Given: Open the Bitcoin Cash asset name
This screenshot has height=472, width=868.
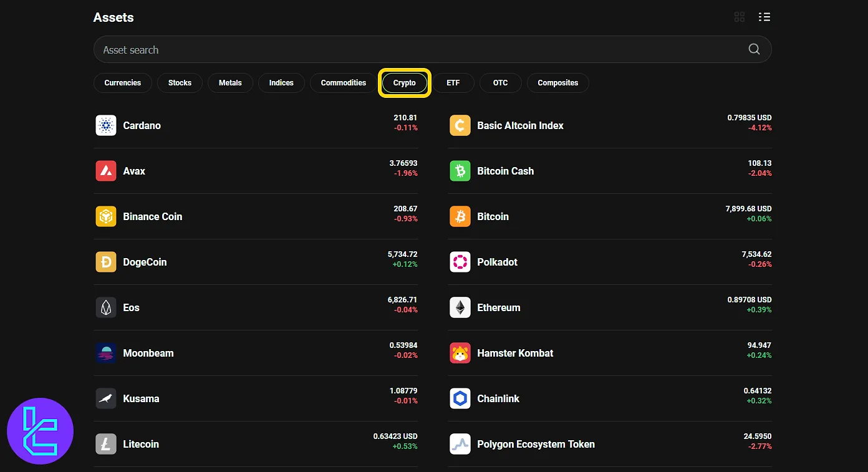Looking at the screenshot, I should 506,171.
